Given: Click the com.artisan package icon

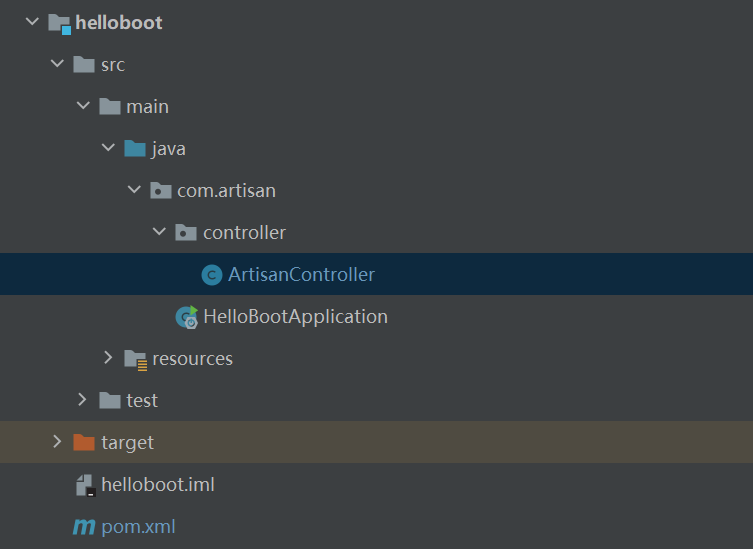Looking at the screenshot, I should [160, 190].
